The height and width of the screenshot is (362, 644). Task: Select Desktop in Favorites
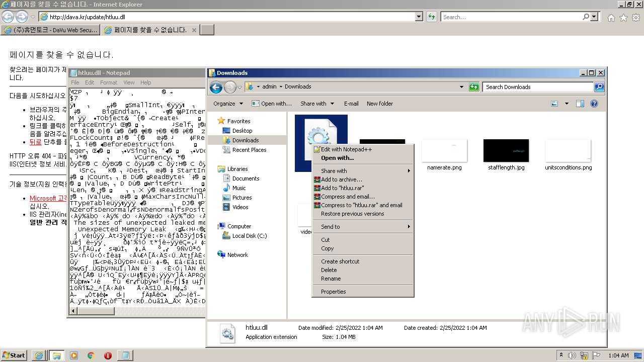tap(242, 131)
